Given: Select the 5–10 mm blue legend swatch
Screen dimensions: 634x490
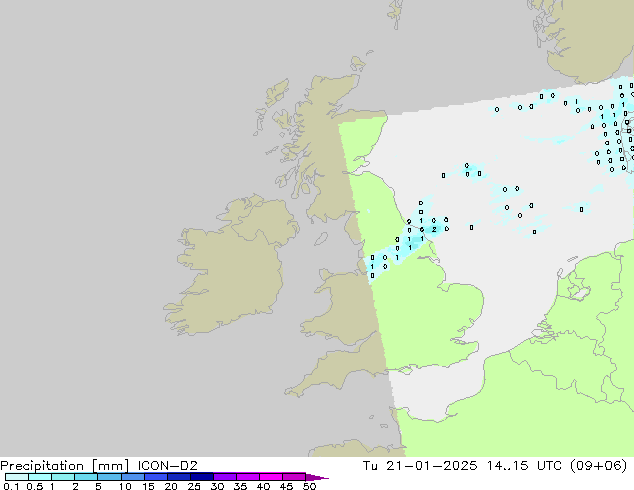Looking at the screenshot, I should click(109, 477).
